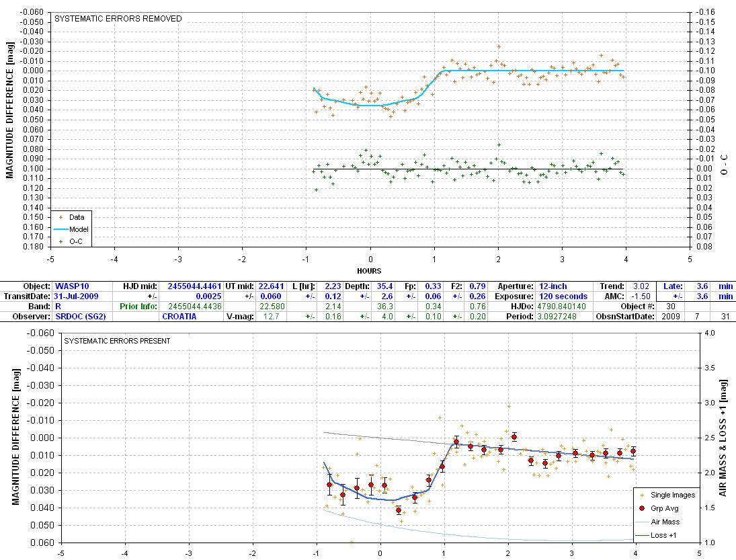Click the "V-mag:" label cell

(241, 317)
